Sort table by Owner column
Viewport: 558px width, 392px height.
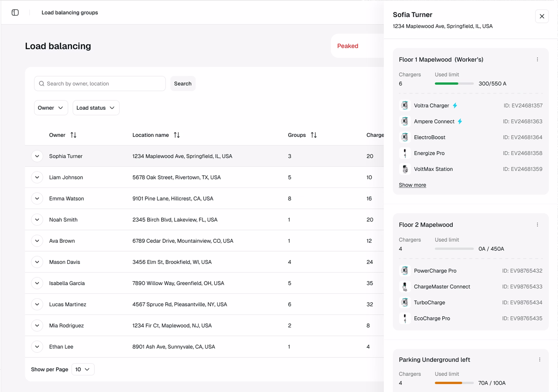tap(73, 135)
